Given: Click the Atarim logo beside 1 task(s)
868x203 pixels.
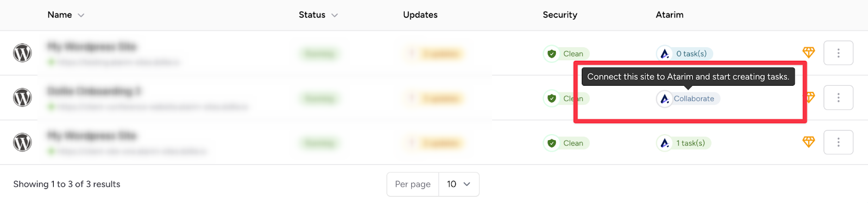Looking at the screenshot, I should click(x=664, y=143).
